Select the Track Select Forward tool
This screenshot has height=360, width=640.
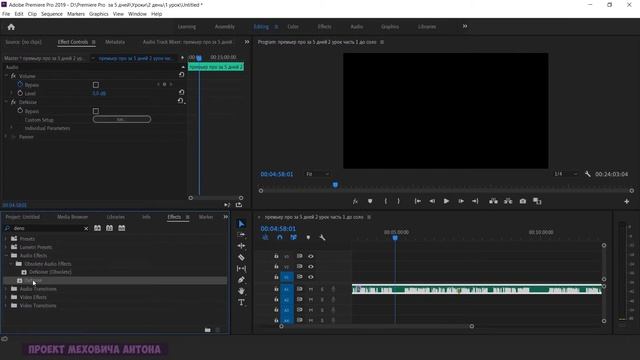[x=241, y=235]
